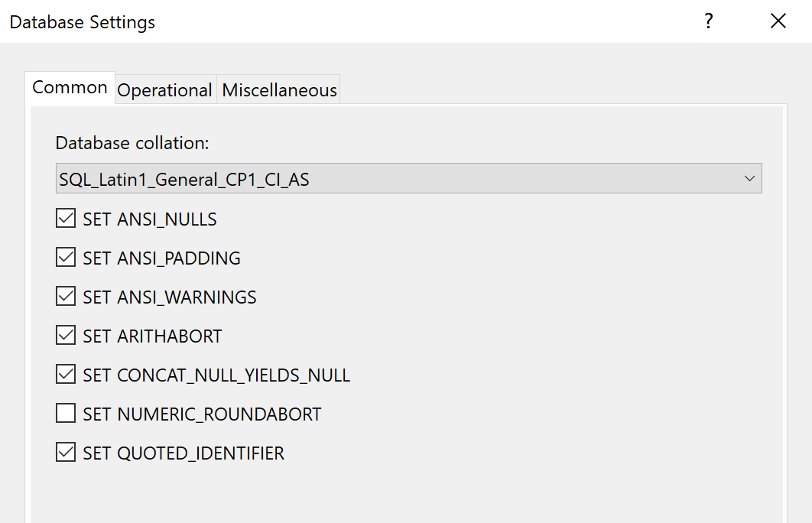Disable the SET ANSI_PADDING checkbox
This screenshot has width=812, height=523.
(x=66, y=258)
